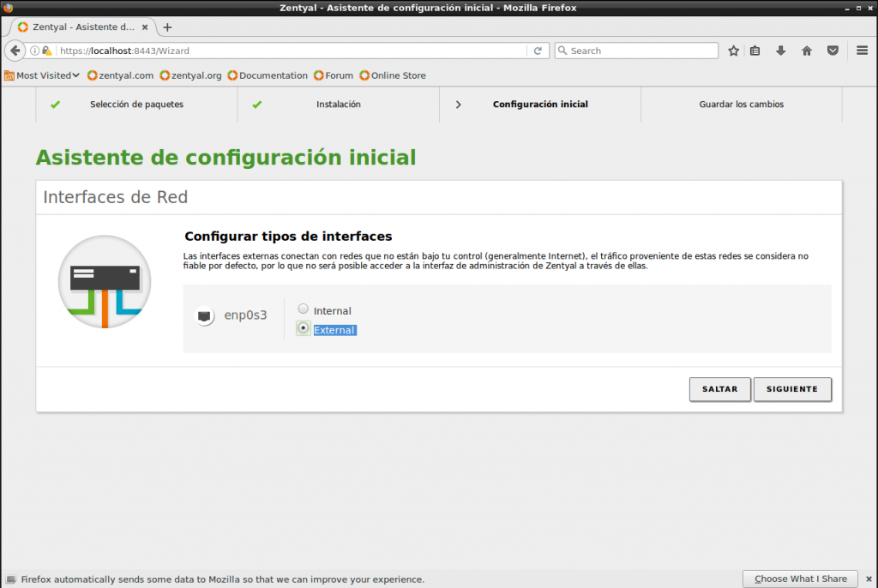Open the Documentation bookmark
Image resolution: width=878 pixels, height=588 pixels.
[267, 75]
